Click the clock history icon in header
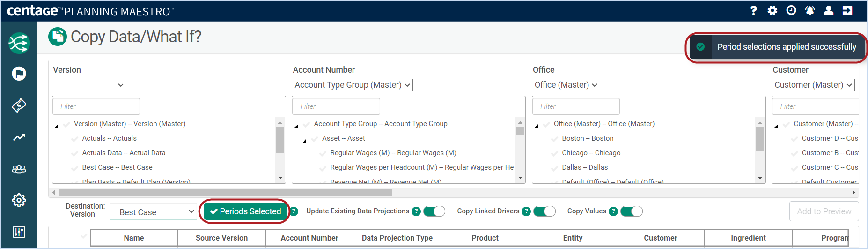Viewport: 868px width, 249px height. coord(791,10)
